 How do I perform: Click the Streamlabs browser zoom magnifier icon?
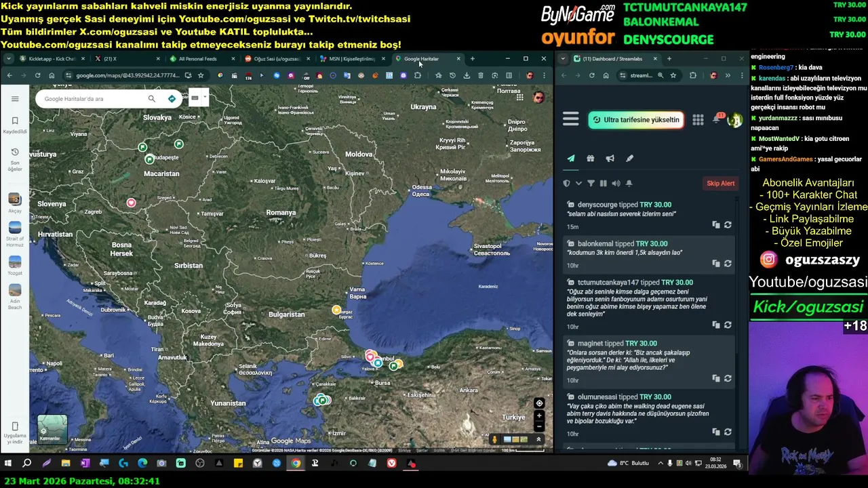[x=660, y=75]
